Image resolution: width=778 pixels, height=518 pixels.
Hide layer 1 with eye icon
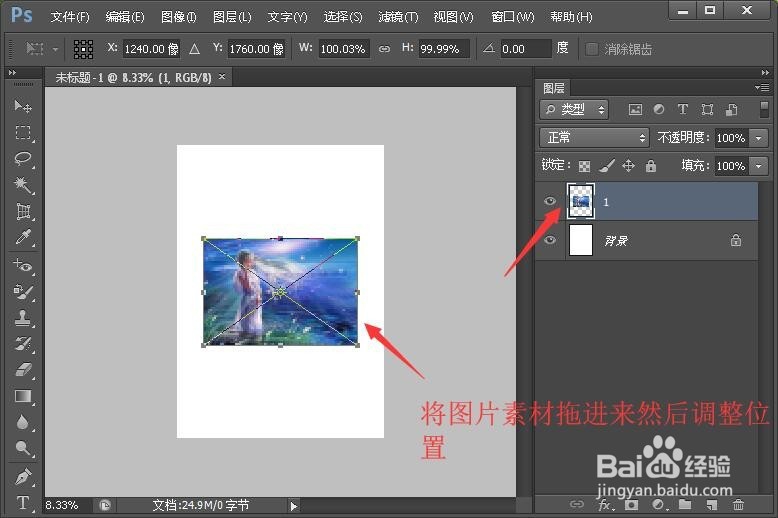(550, 201)
